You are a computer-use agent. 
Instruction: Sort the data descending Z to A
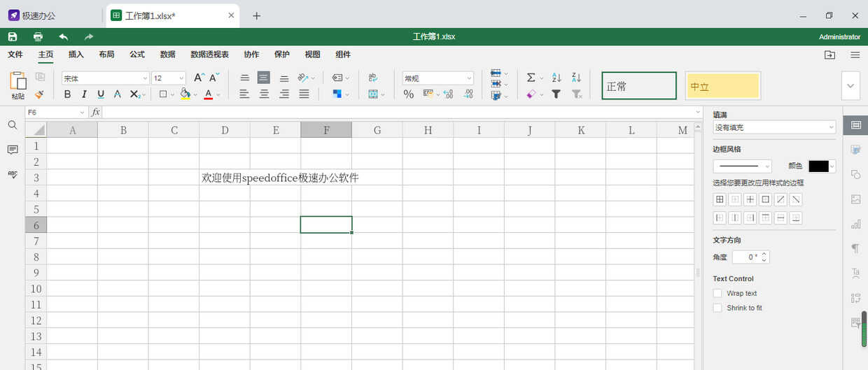[x=576, y=78]
